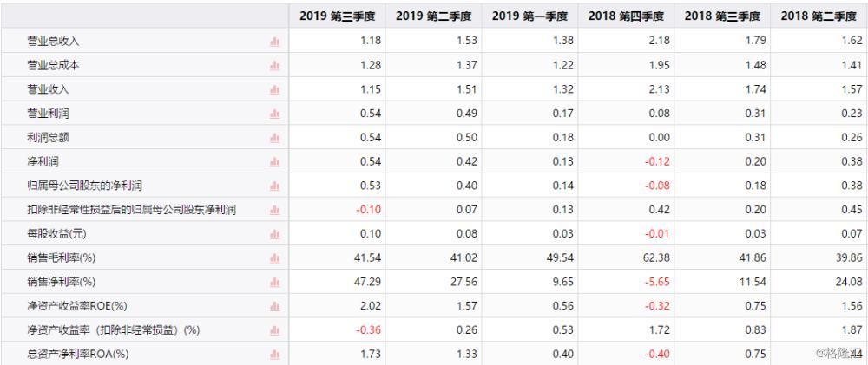Click the chart icon beside 营业总成本
The height and width of the screenshot is (365, 868).
274,65
